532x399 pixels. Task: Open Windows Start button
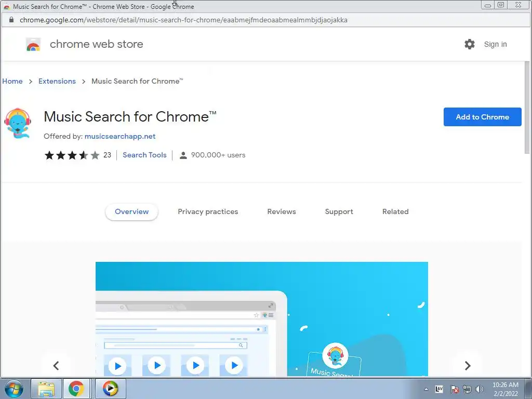point(14,389)
